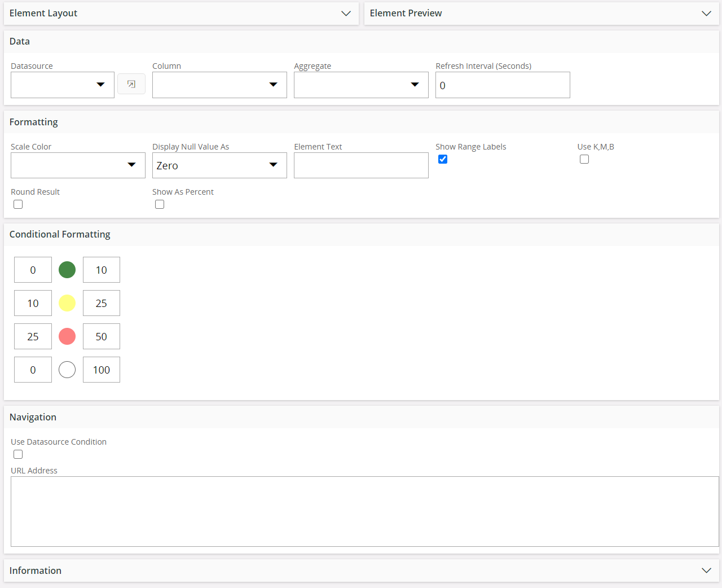This screenshot has width=722, height=588.
Task: Expand the Element Preview panel
Action: 541,13
